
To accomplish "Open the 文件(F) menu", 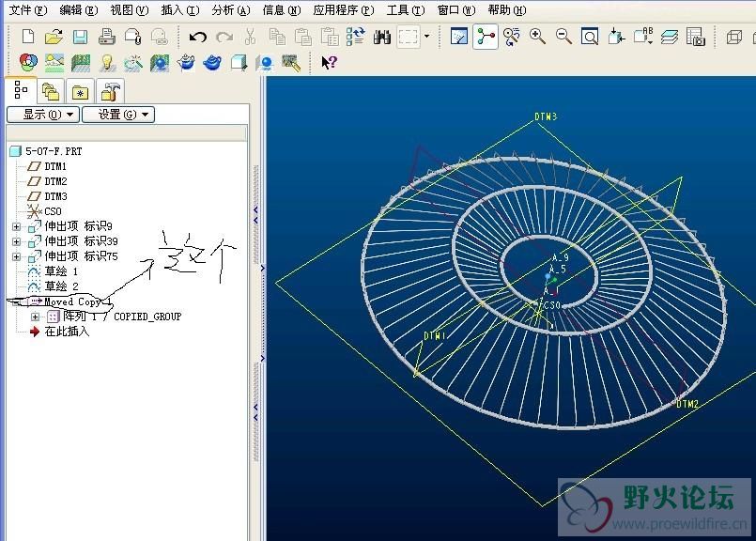I will click(28, 10).
